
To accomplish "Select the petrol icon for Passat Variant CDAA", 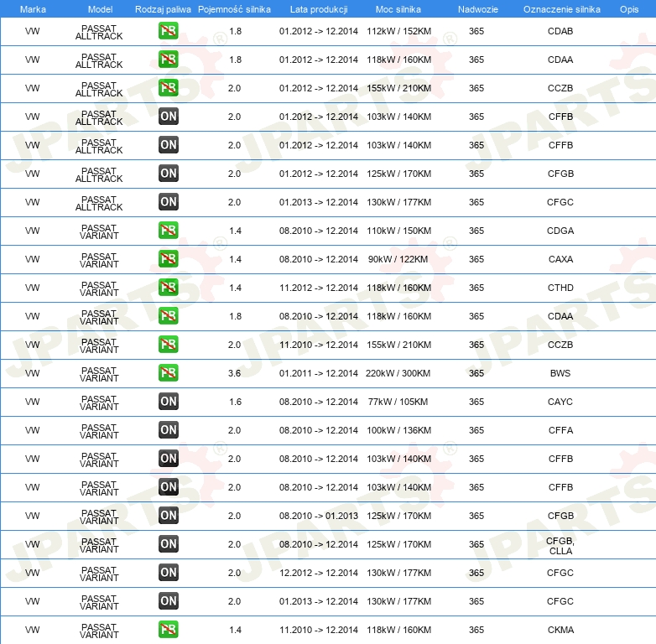I will tap(168, 316).
